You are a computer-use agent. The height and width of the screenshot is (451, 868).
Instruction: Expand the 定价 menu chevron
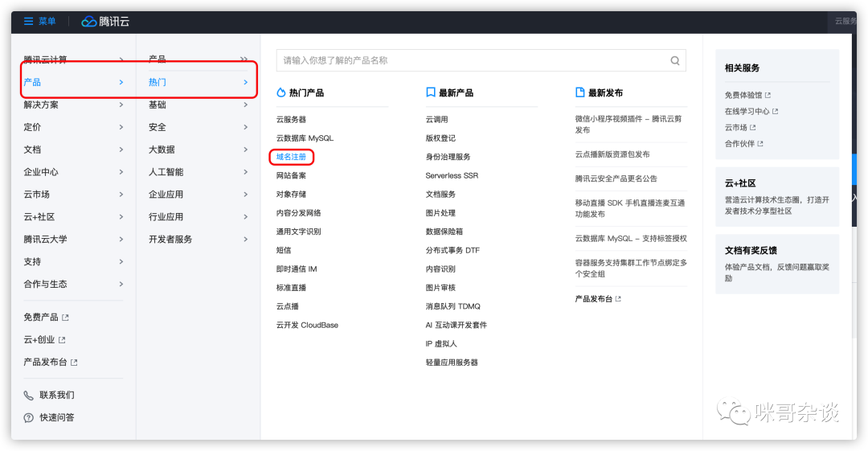121,128
